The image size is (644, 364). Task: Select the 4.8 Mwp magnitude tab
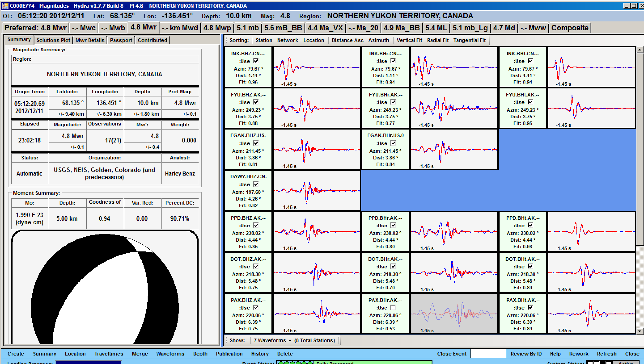(x=217, y=28)
